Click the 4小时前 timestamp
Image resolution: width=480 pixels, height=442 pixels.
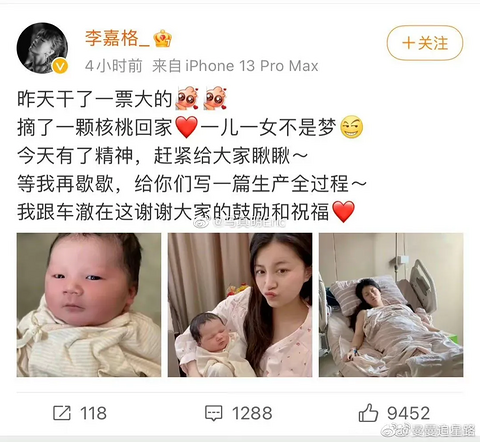click(113, 66)
